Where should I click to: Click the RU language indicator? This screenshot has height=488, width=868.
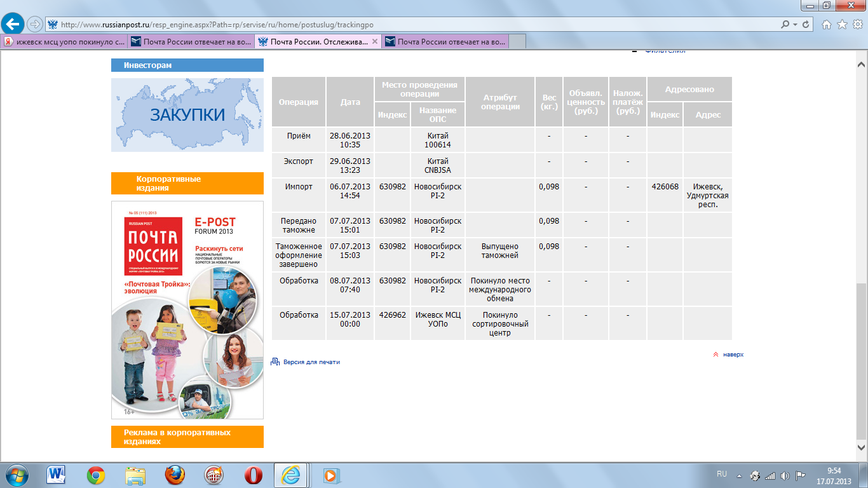tap(722, 475)
